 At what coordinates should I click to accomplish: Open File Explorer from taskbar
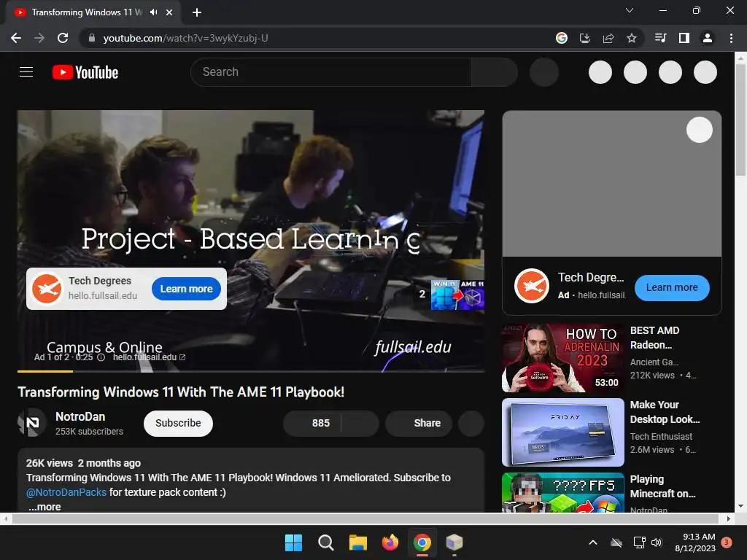[x=357, y=542]
